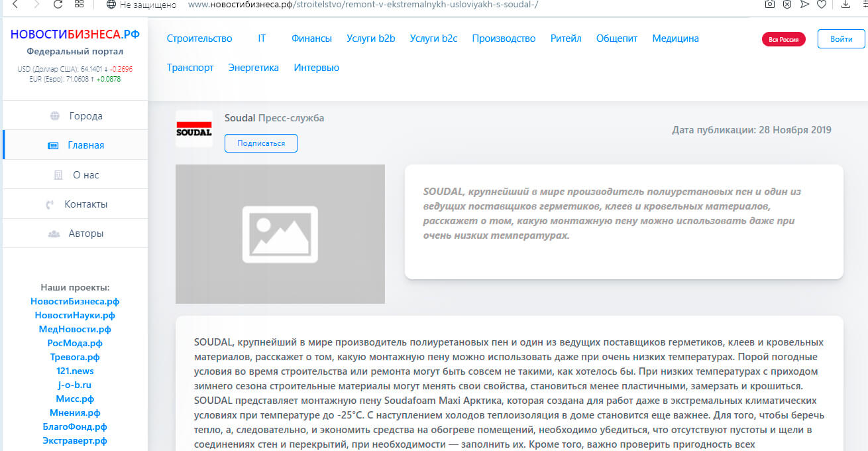Open О нас in the sidebar
Viewport: 868px width, 451px height.
pos(75,175)
